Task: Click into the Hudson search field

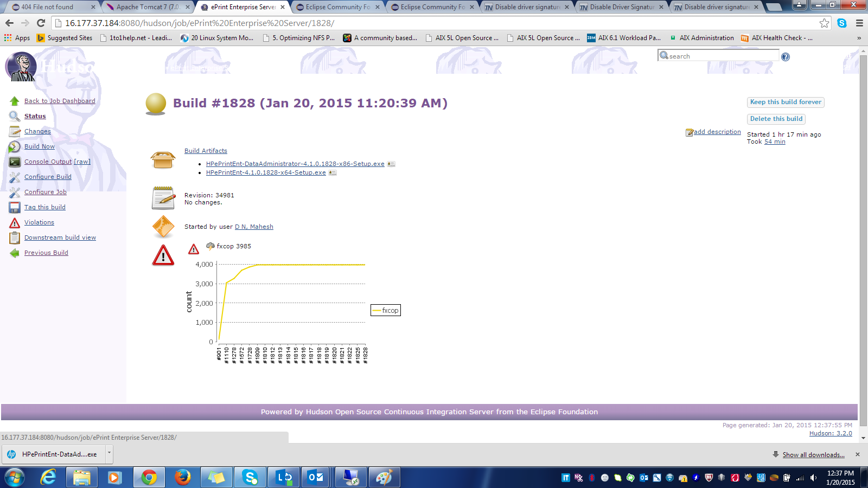Action: pyautogui.click(x=719, y=56)
